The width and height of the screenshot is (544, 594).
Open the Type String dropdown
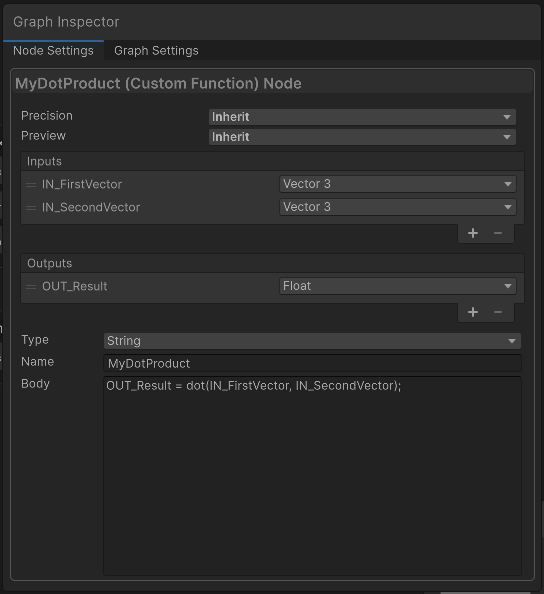pyautogui.click(x=312, y=341)
